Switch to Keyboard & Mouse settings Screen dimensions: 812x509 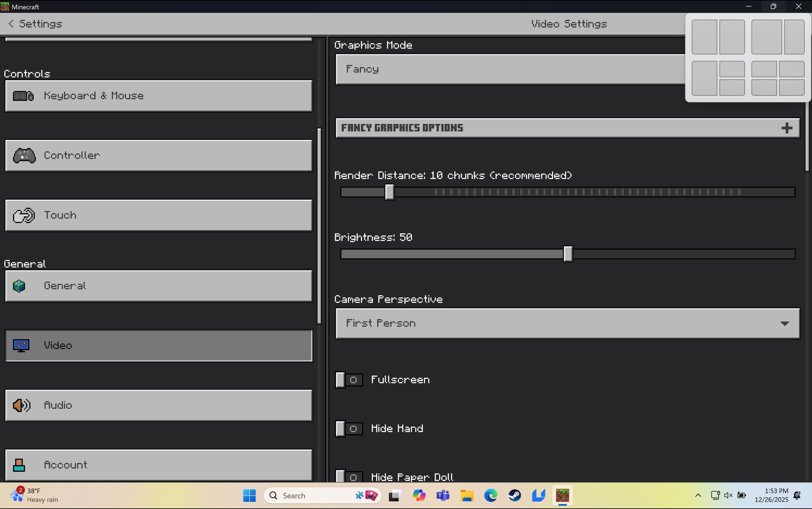[x=159, y=96]
